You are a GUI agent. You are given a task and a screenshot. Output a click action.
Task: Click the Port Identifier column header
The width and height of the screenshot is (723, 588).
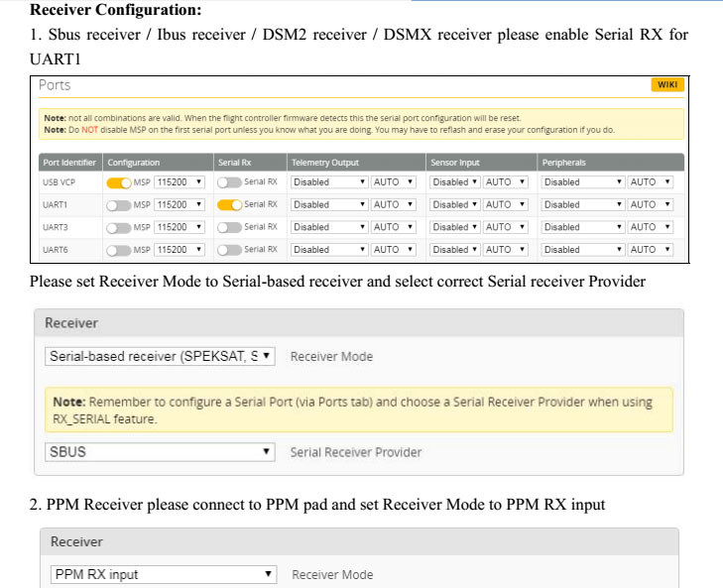tap(70, 163)
